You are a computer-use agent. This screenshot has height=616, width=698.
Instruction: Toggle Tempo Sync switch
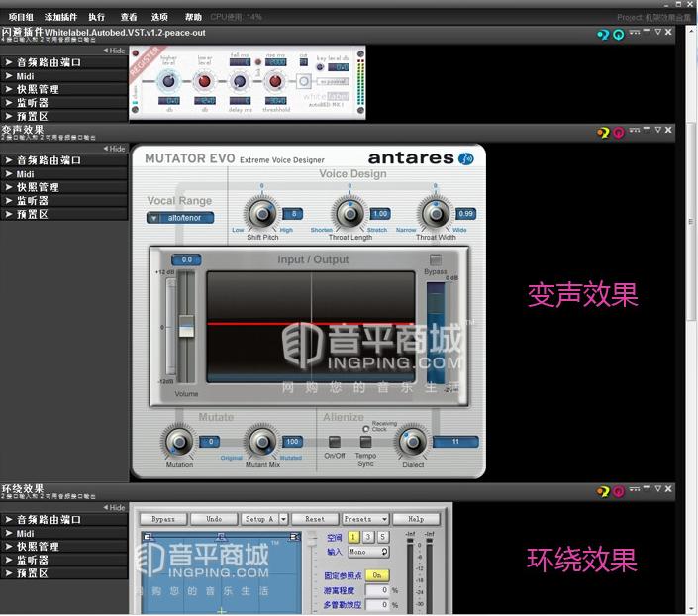click(x=365, y=442)
